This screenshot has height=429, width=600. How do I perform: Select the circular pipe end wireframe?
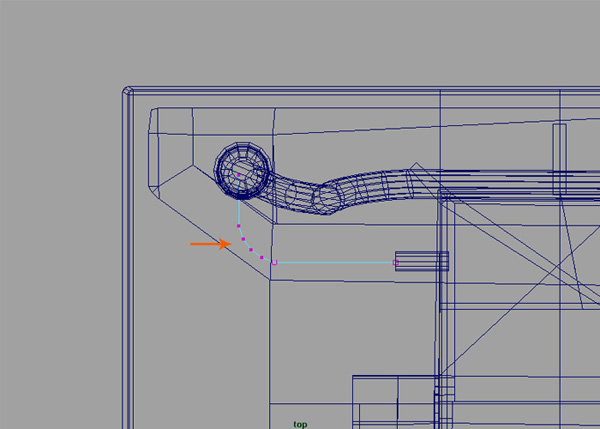pos(243,167)
